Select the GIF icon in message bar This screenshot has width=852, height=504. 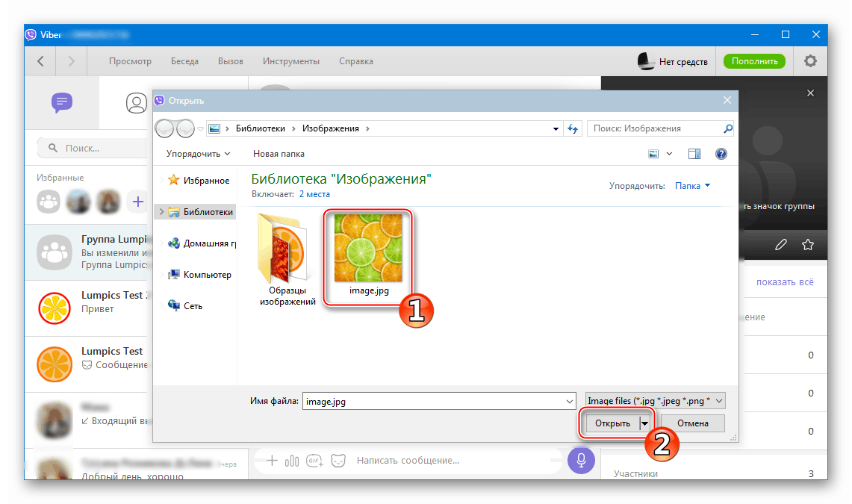[314, 461]
